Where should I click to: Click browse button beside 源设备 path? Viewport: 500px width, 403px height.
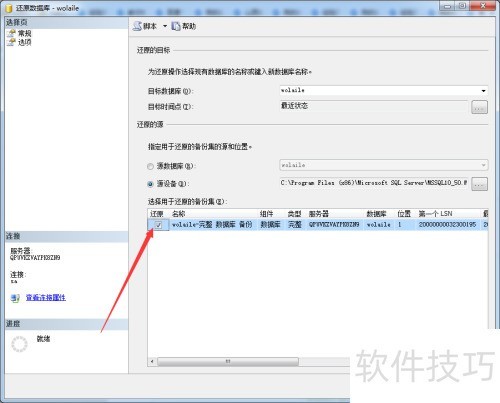(479, 184)
